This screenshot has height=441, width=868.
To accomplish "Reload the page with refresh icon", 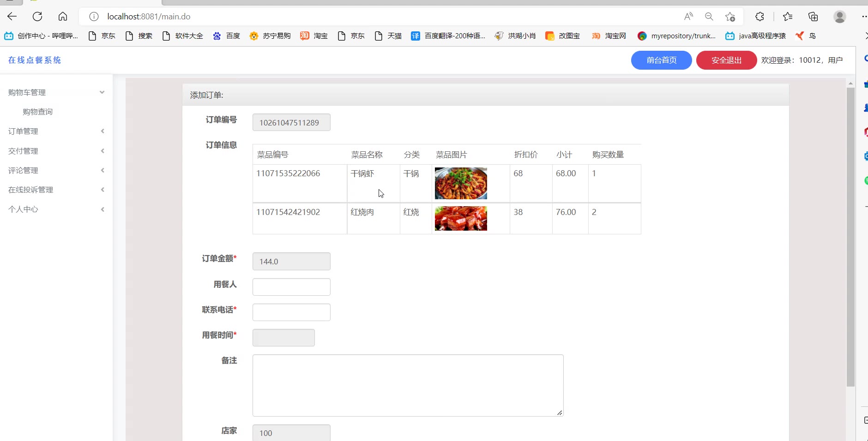I will click(37, 17).
